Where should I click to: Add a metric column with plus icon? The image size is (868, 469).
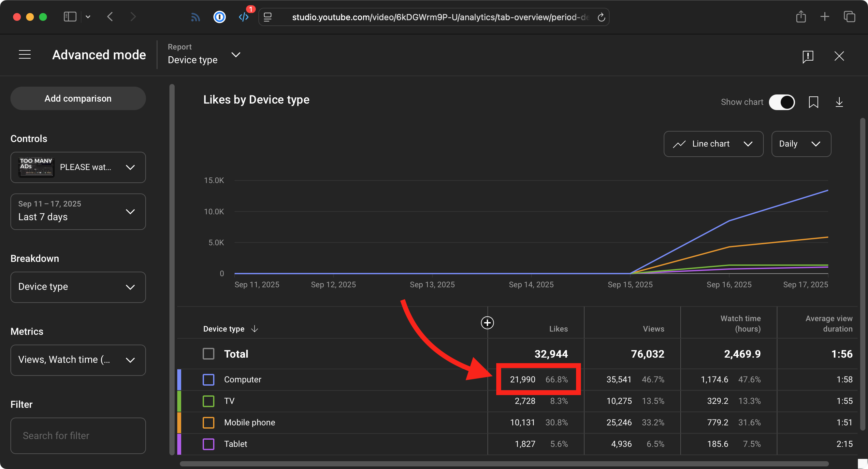[x=487, y=323]
